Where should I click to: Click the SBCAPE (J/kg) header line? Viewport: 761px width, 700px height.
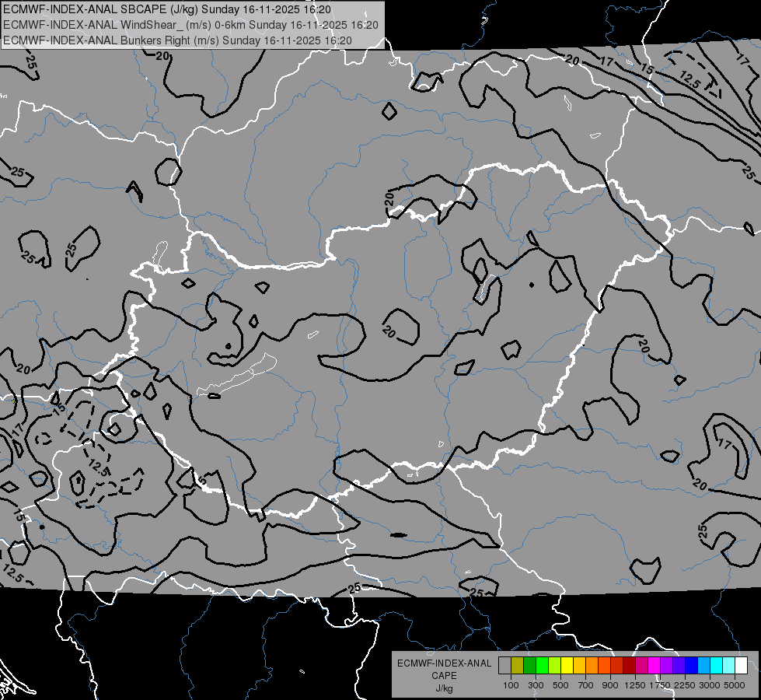click(x=167, y=9)
